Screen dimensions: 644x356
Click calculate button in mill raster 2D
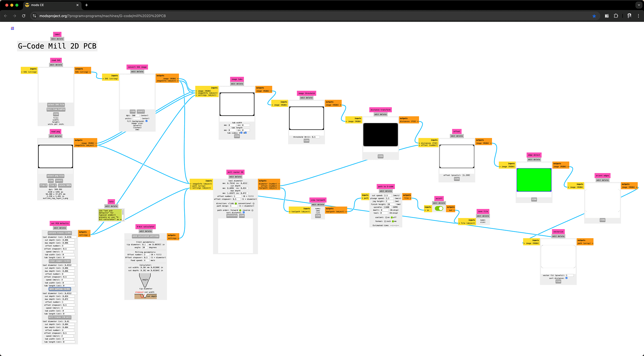(x=232, y=216)
